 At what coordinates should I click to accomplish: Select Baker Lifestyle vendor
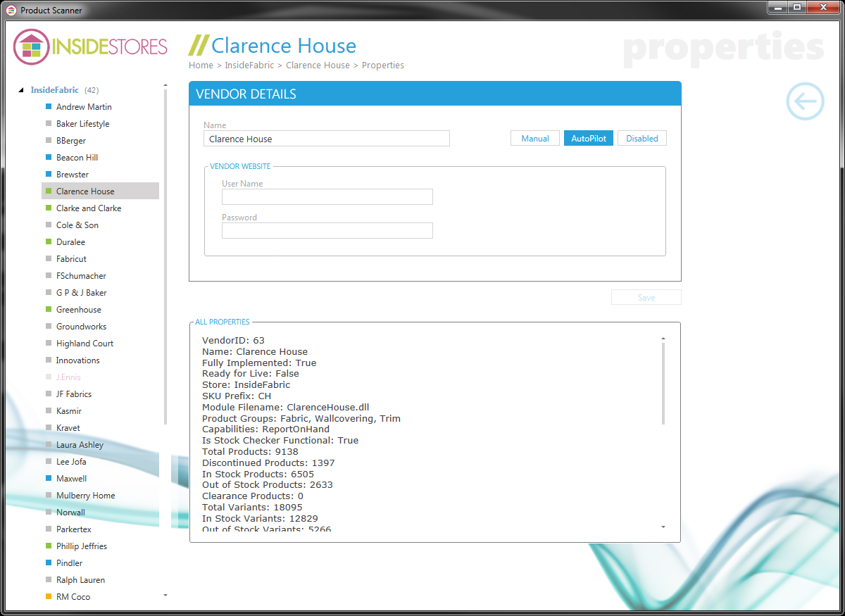tap(82, 124)
